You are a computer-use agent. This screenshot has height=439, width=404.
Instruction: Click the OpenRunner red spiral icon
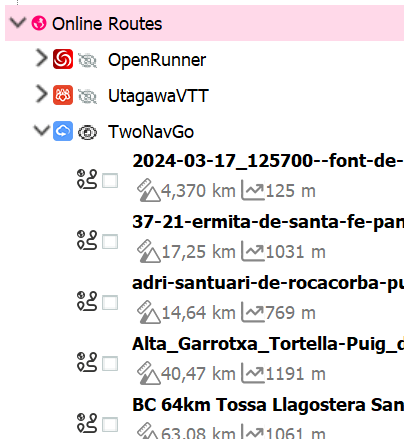(x=63, y=59)
